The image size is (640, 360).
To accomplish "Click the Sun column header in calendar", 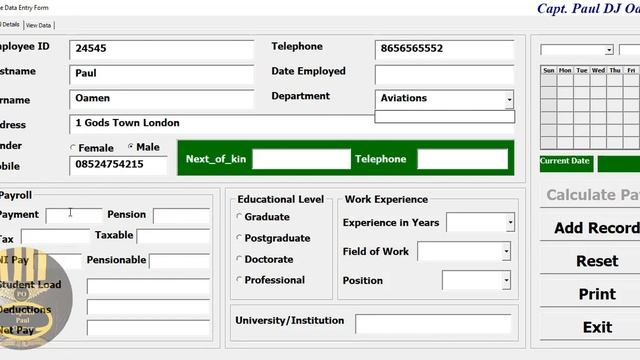I will (x=549, y=70).
